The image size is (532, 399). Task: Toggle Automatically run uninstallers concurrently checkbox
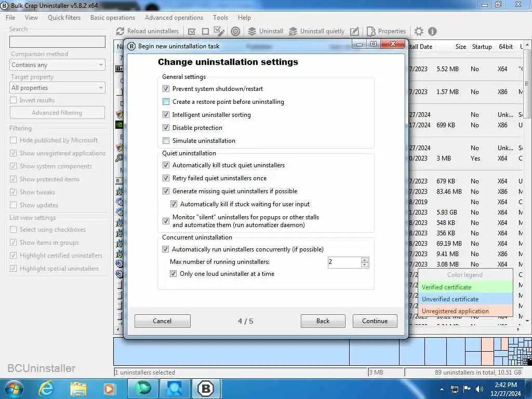(165, 249)
